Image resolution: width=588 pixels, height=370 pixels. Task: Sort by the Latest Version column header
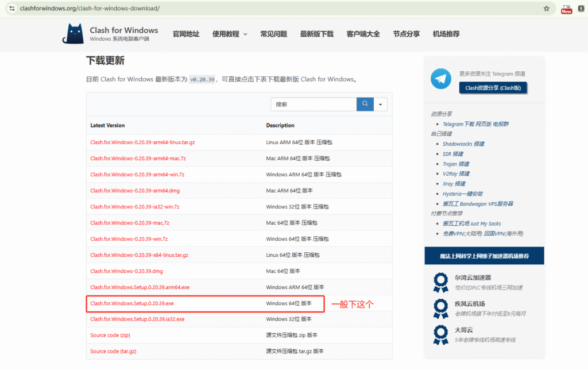tap(107, 125)
